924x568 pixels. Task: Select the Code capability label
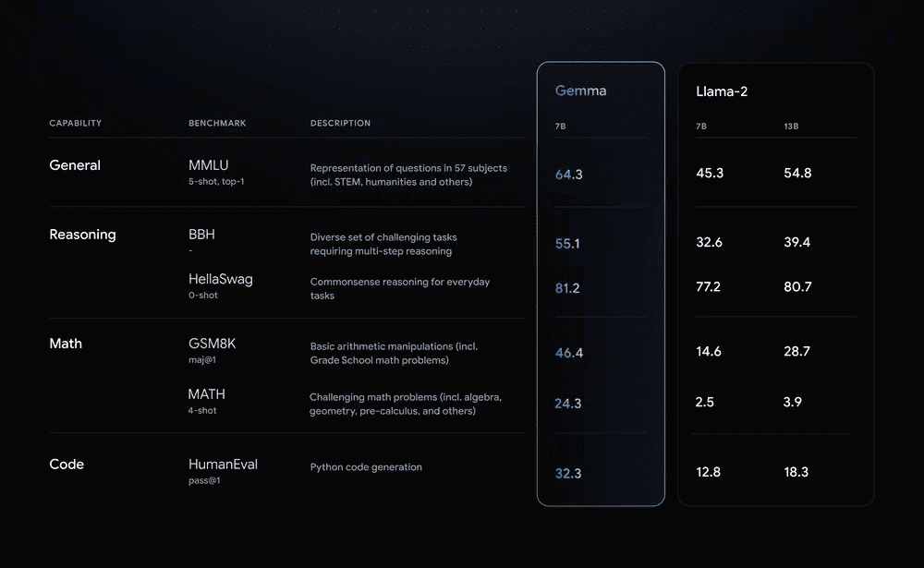[x=67, y=465]
